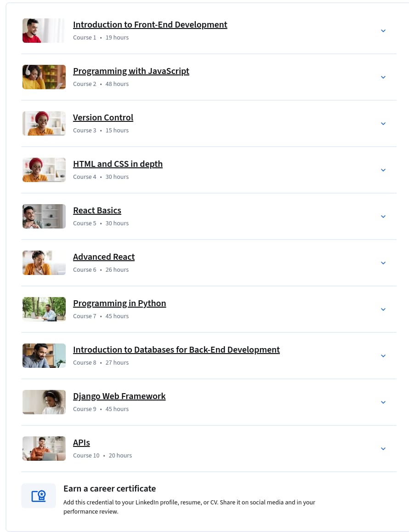Expand the React Basics course chevron

point(383,217)
